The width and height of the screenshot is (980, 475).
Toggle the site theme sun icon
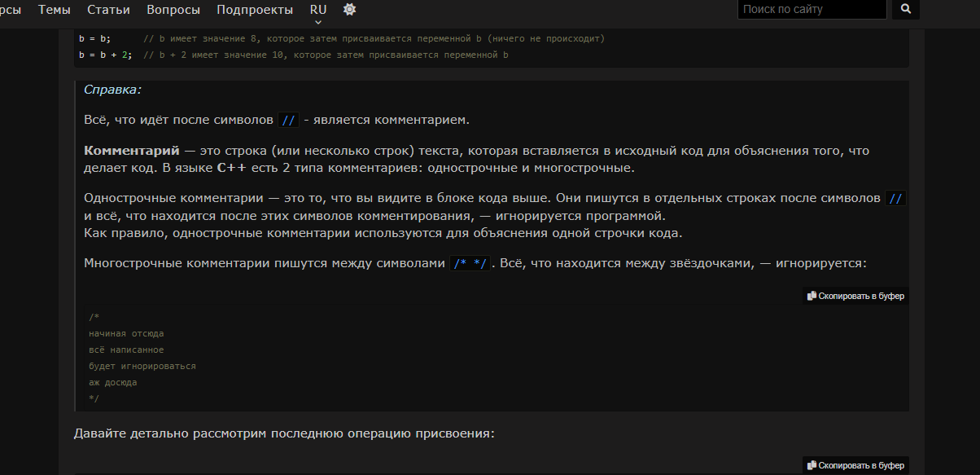pyautogui.click(x=349, y=10)
